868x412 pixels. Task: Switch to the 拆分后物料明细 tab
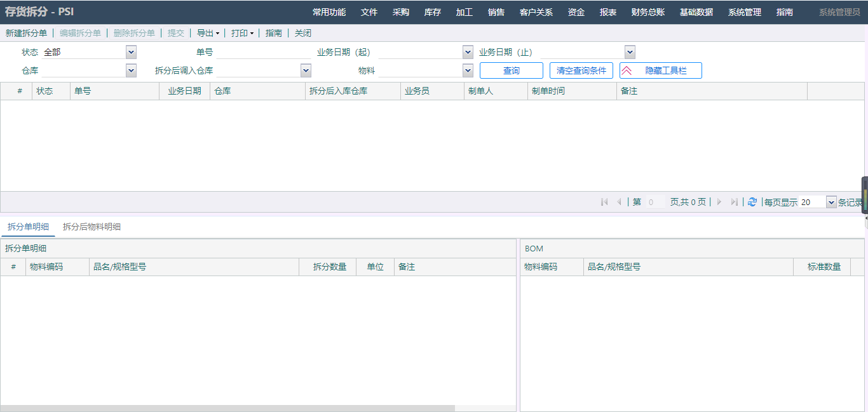click(92, 227)
